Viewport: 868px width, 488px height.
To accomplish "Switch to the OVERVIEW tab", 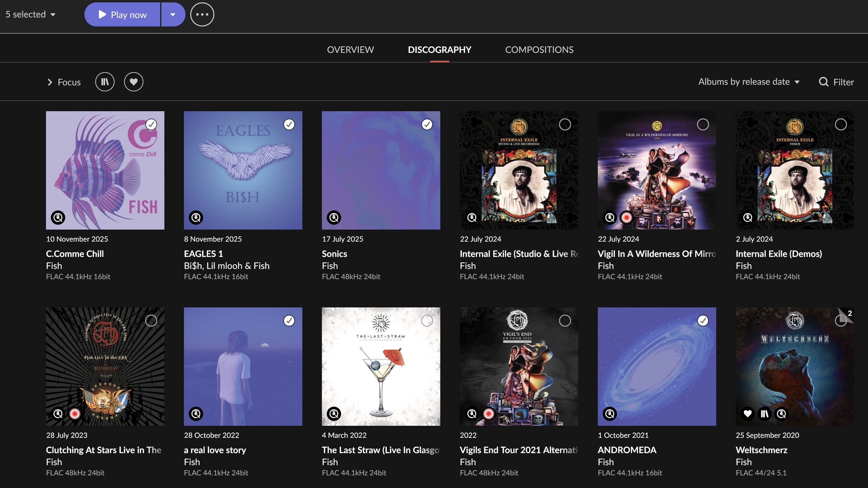I will [x=350, y=50].
